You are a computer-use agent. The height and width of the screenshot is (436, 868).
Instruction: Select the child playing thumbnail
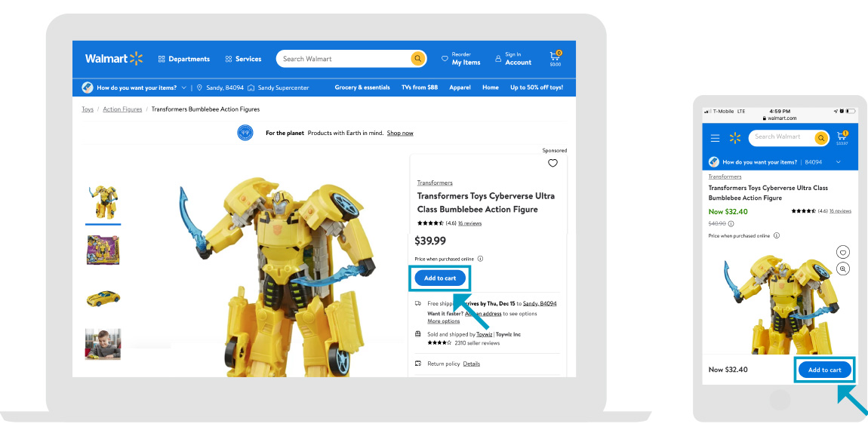coord(103,344)
